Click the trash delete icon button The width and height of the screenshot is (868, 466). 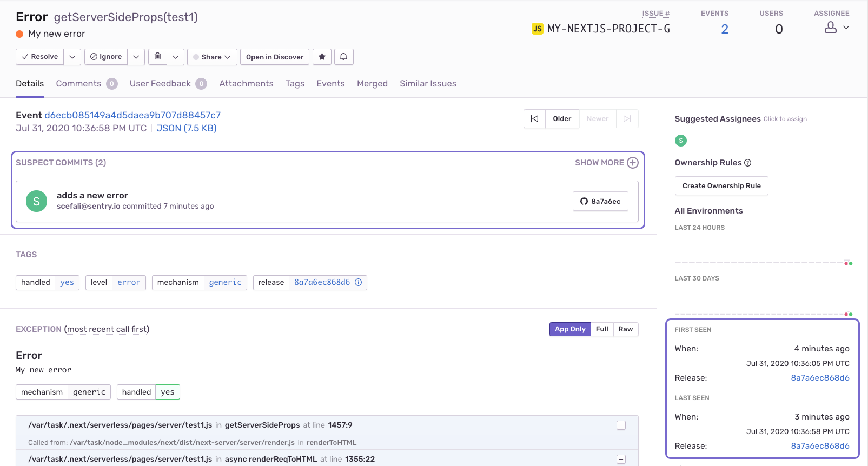(157, 57)
